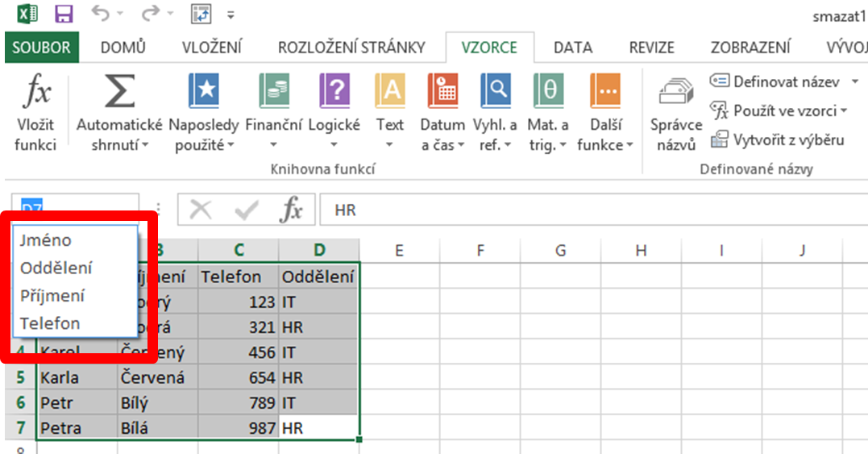
Task: Click the cell containing Červená
Action: 158,377
